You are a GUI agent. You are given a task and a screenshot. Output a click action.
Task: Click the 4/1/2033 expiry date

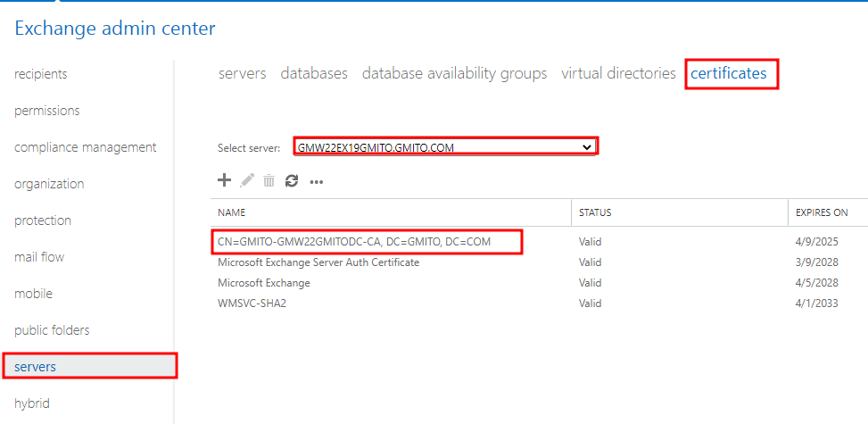(x=817, y=303)
